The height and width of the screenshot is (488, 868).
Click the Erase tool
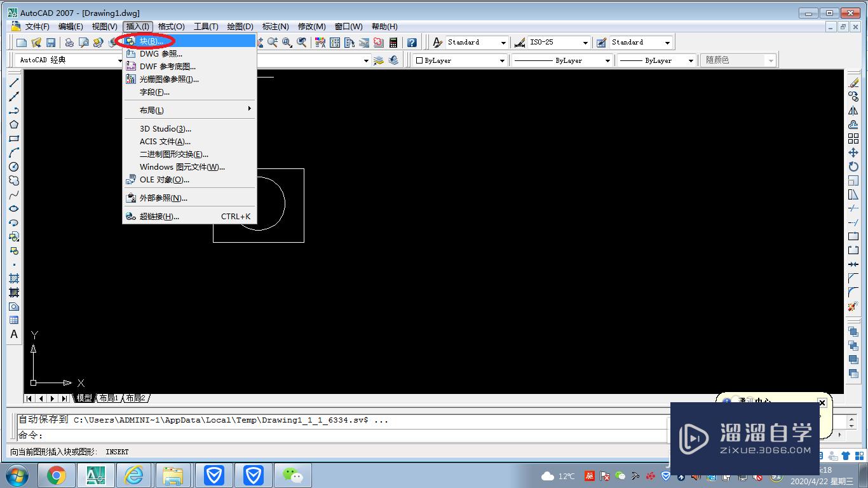[x=853, y=83]
